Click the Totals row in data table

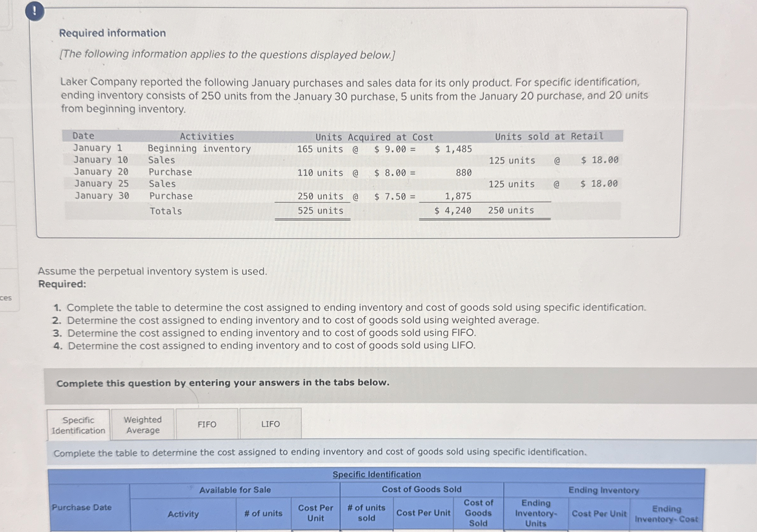[166, 211]
